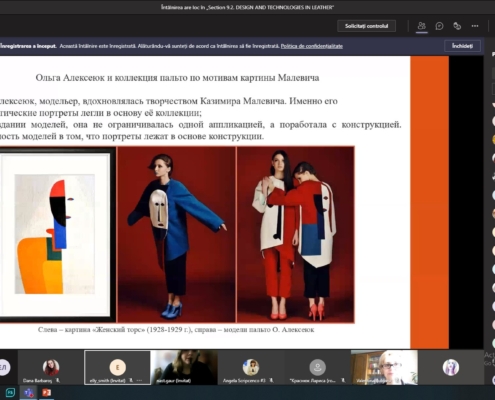495x400 pixels.
Task: Open the green PS app in taskbar
Action: click(x=10, y=393)
